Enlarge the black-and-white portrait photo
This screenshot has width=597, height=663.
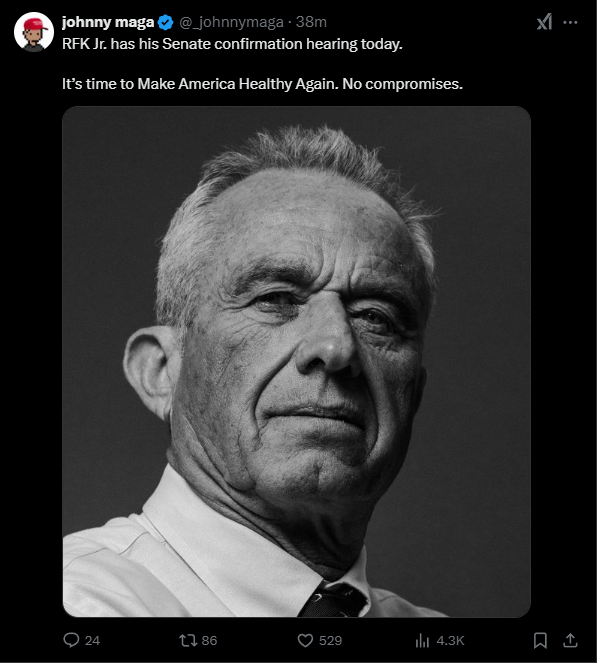click(296, 362)
